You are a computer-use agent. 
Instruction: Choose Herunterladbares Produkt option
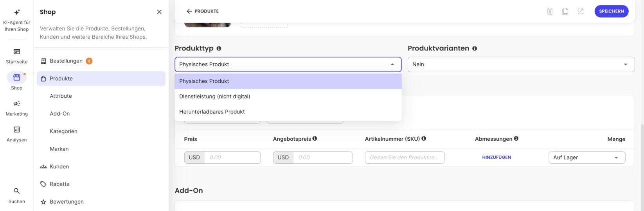(x=288, y=112)
